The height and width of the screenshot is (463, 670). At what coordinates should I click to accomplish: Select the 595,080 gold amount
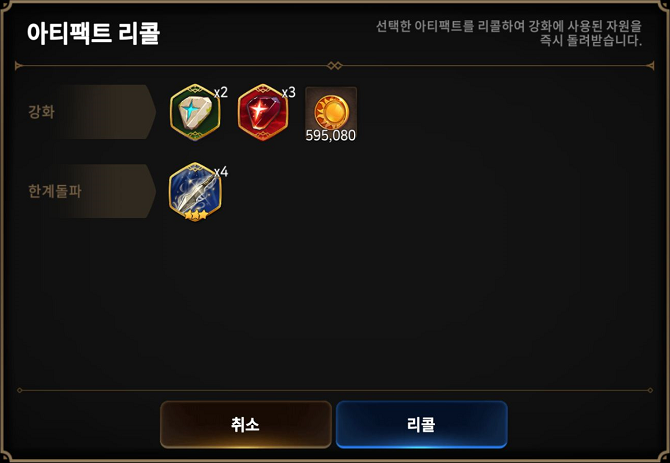coord(331,135)
